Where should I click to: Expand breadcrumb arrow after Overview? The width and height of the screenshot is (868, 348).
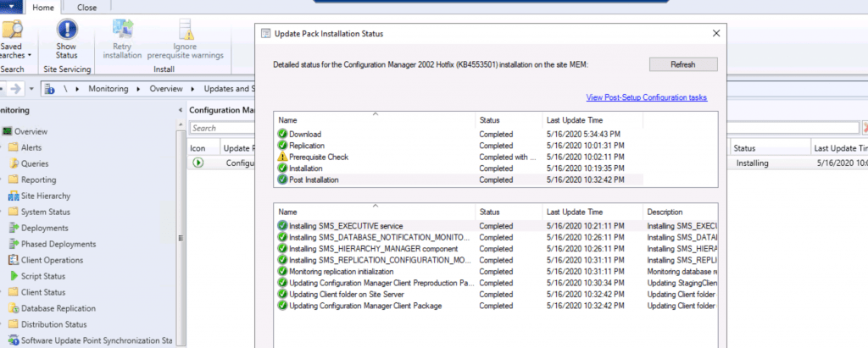pos(192,89)
